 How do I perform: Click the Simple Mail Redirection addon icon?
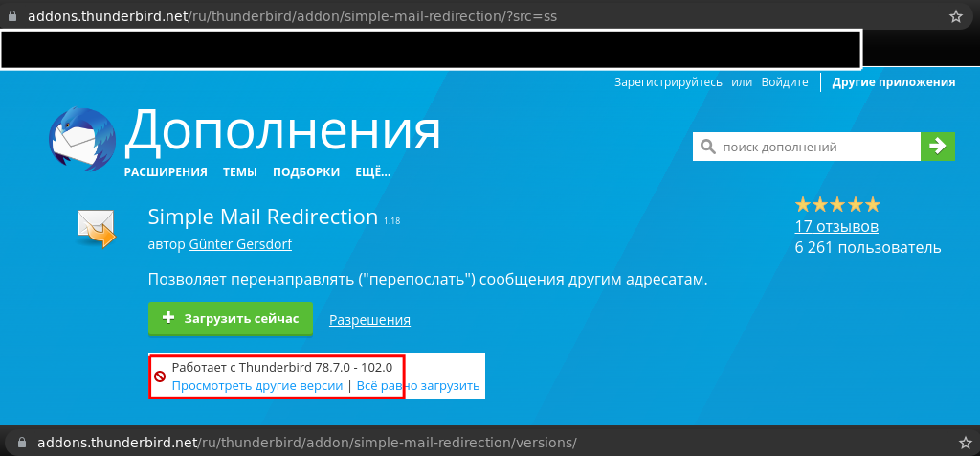coord(97,230)
